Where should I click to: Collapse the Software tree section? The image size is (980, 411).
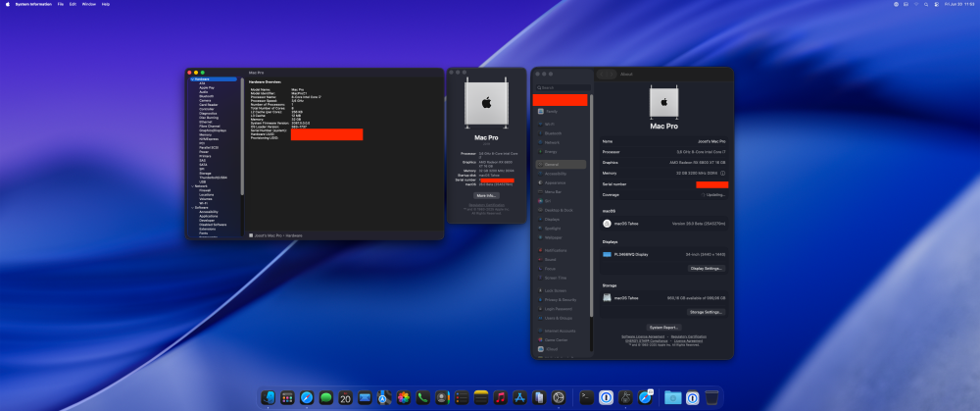[x=192, y=207]
